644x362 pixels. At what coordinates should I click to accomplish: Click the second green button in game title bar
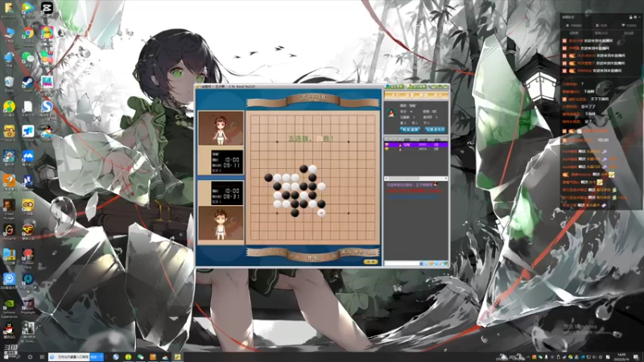pyautogui.click(x=417, y=87)
